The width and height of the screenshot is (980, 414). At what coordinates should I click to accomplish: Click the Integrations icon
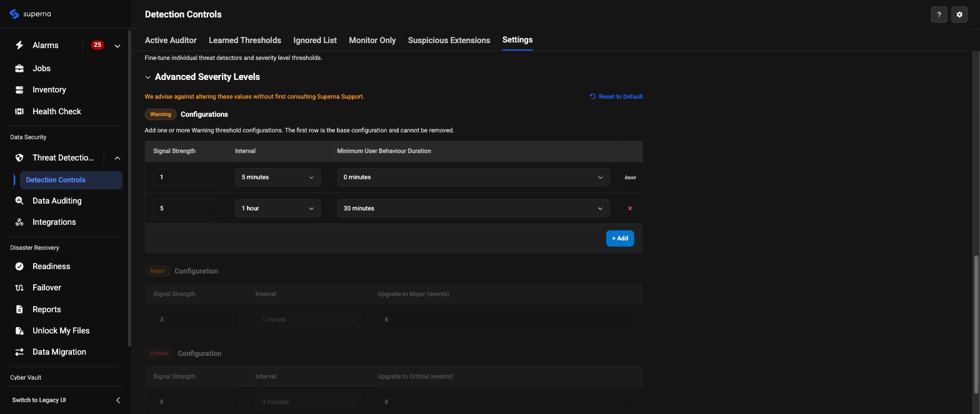(19, 222)
